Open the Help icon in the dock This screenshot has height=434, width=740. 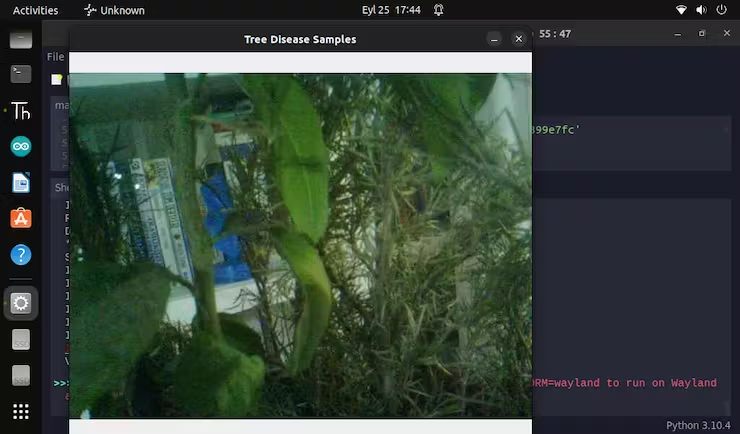coord(21,254)
